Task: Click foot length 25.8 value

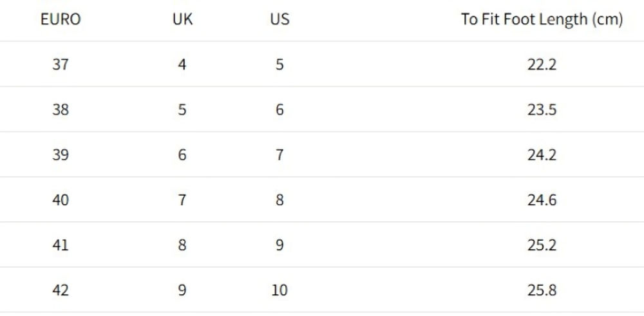Action: coord(542,290)
